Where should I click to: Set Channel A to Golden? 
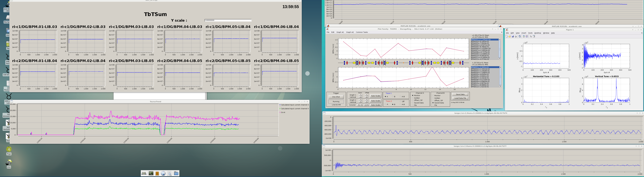[413, 98]
